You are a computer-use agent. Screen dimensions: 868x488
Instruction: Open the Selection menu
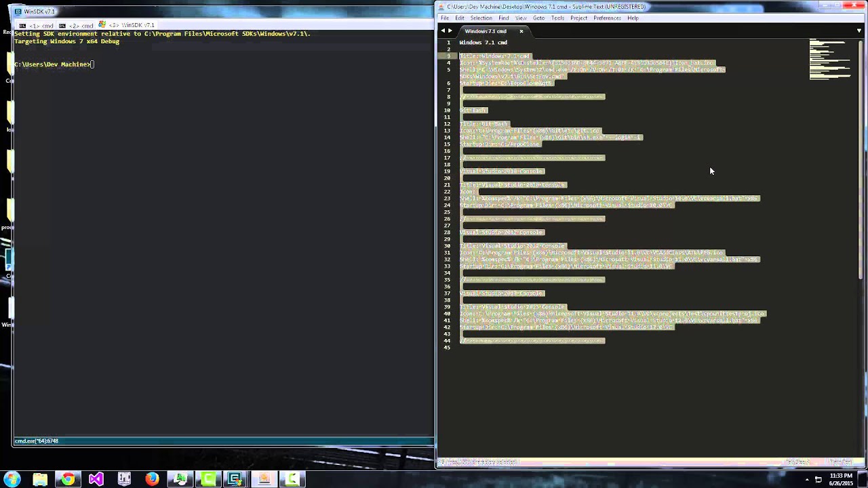pos(481,18)
